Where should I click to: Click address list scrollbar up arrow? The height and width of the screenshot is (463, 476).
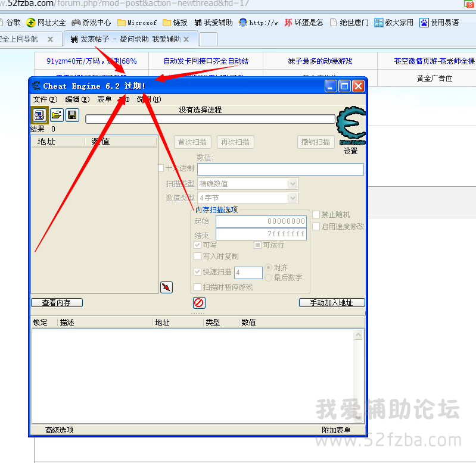pyautogui.click(x=359, y=334)
